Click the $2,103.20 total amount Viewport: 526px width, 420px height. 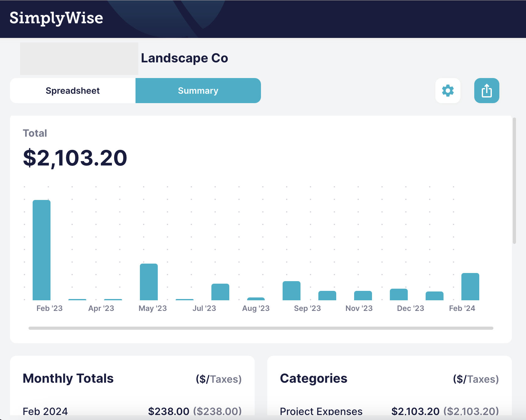click(x=75, y=158)
